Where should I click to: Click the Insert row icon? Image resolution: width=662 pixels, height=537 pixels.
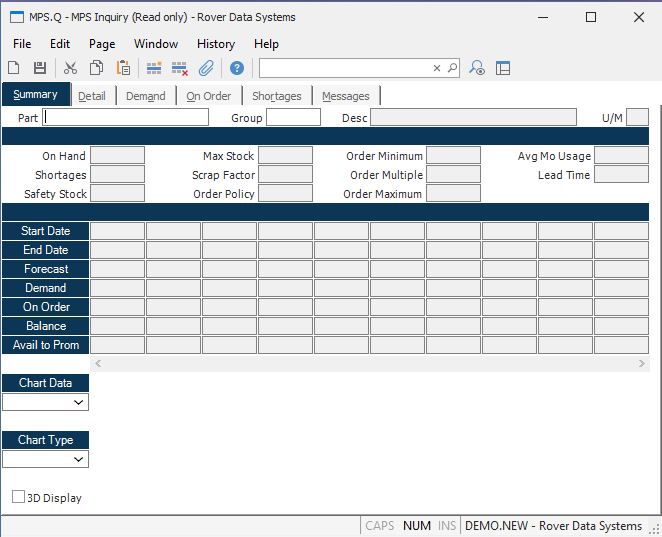pyautogui.click(x=154, y=68)
